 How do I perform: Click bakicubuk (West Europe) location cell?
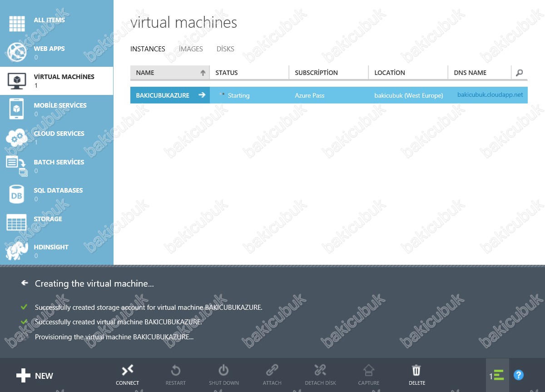(x=409, y=95)
